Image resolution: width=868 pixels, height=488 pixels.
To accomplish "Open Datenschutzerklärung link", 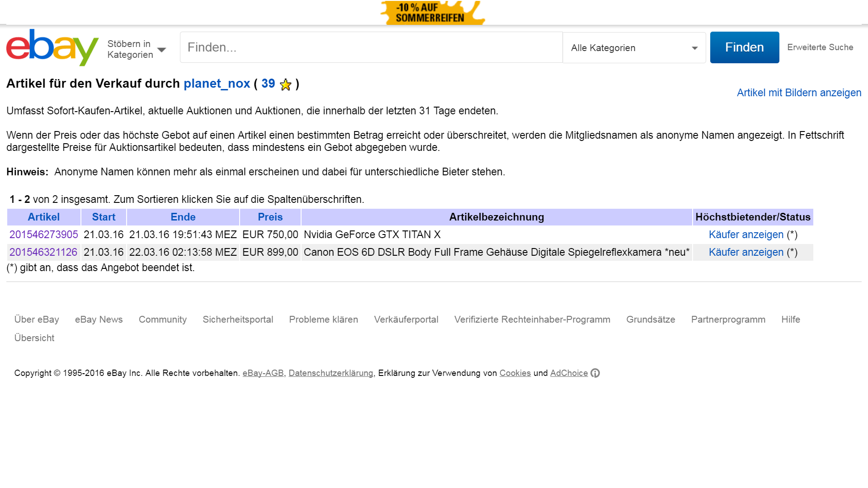I will pos(331,373).
